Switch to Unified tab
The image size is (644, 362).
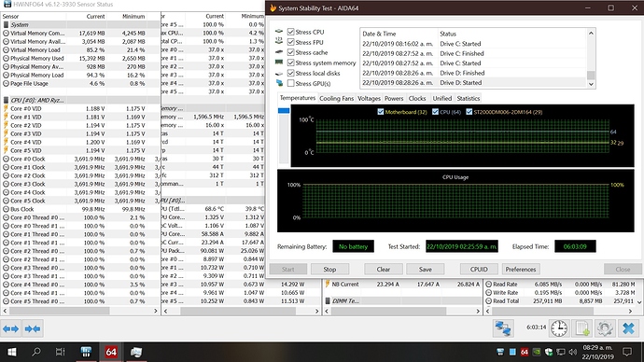click(441, 98)
